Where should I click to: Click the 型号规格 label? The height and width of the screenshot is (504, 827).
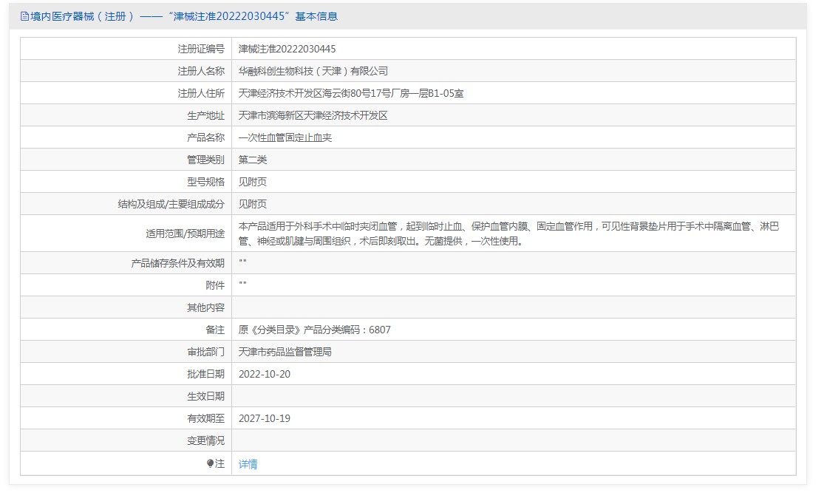205,182
